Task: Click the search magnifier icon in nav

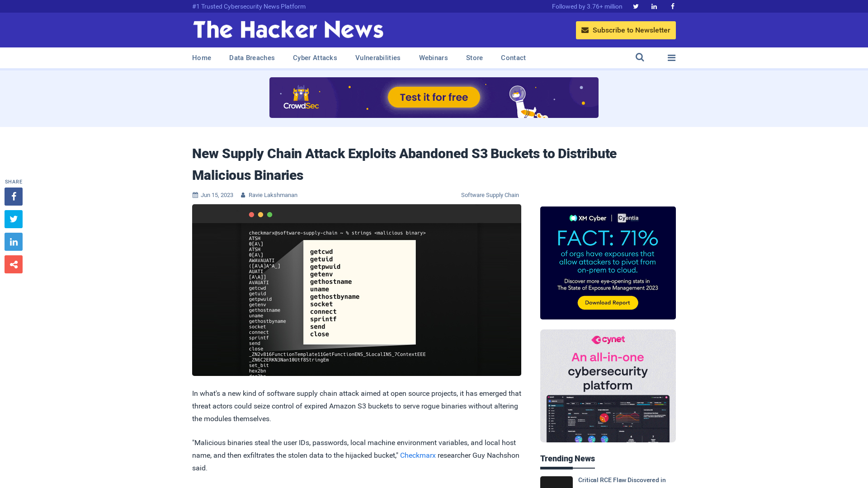Action: pyautogui.click(x=640, y=58)
